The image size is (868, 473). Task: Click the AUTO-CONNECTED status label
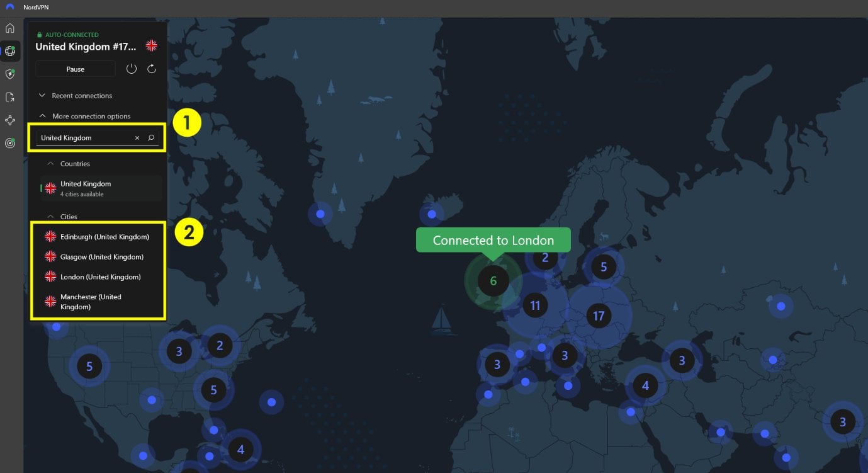pos(72,35)
